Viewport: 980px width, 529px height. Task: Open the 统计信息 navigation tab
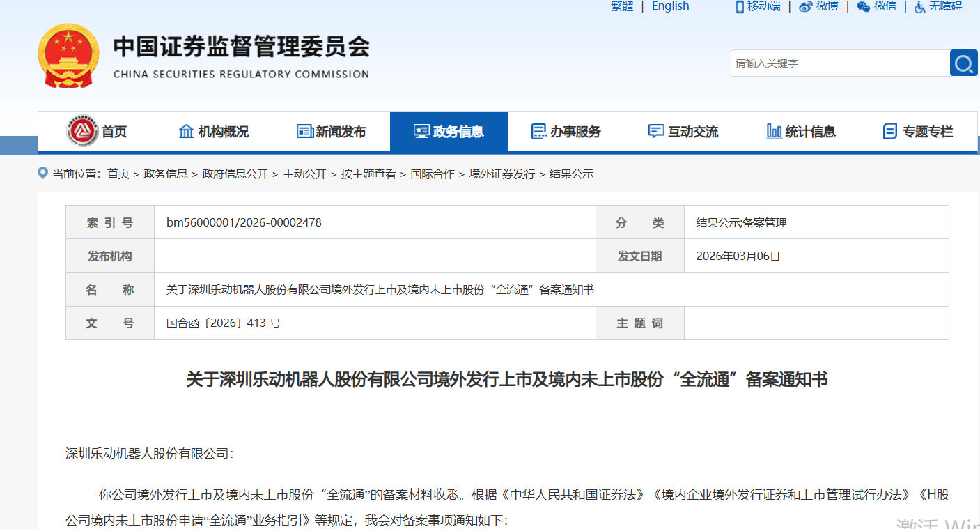click(800, 132)
